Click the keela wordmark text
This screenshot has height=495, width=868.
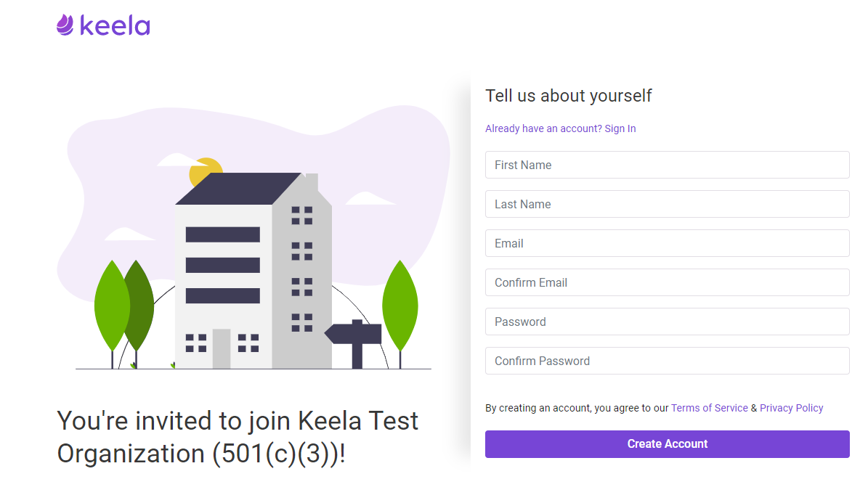115,25
